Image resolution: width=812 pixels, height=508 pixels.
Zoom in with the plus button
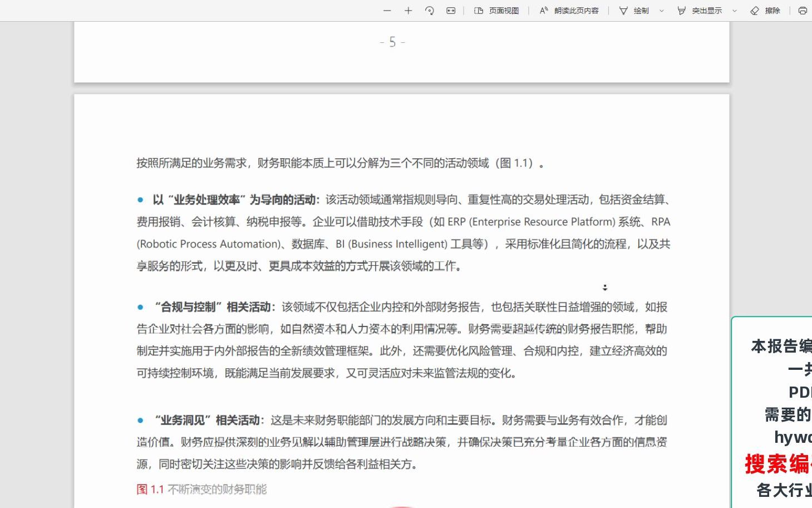pos(408,11)
